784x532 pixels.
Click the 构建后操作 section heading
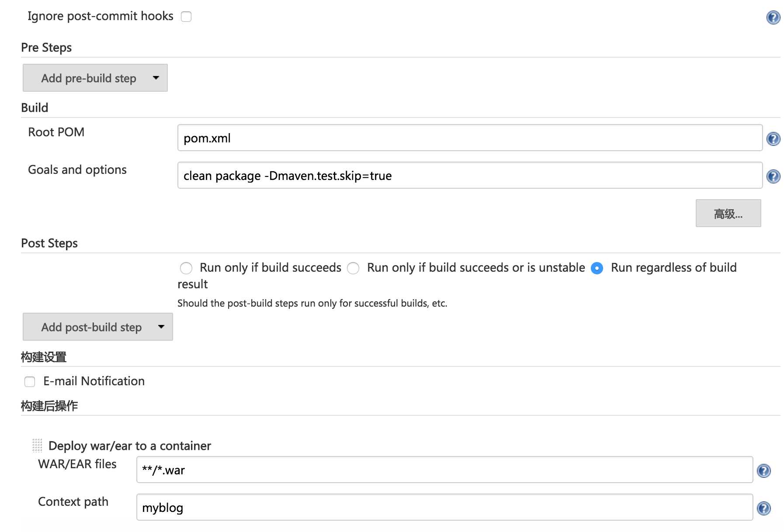click(x=49, y=406)
